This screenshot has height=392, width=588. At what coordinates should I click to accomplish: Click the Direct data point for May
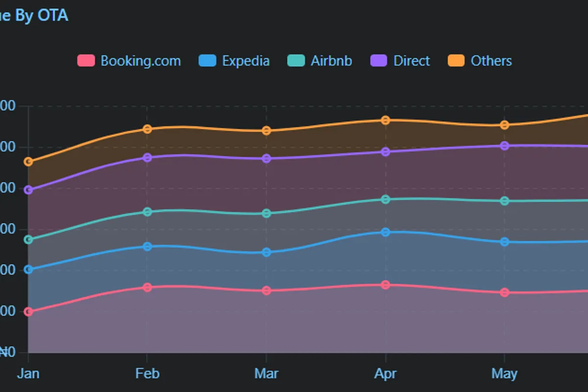(x=505, y=146)
